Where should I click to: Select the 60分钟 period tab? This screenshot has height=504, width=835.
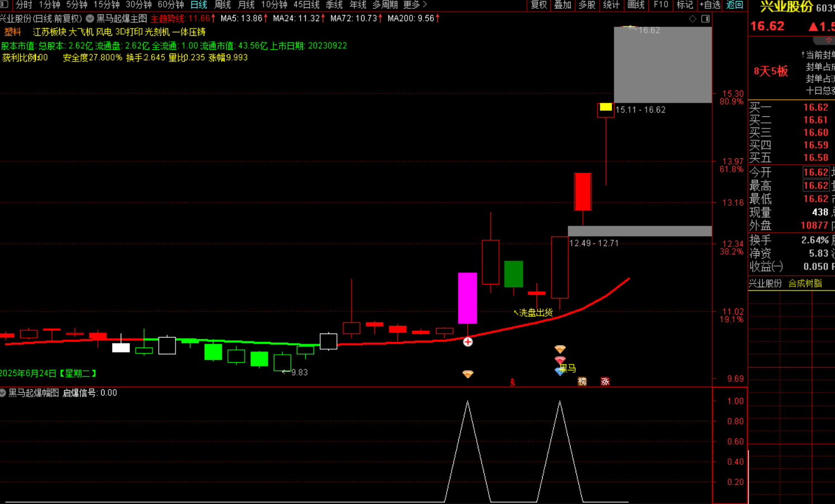coord(170,5)
